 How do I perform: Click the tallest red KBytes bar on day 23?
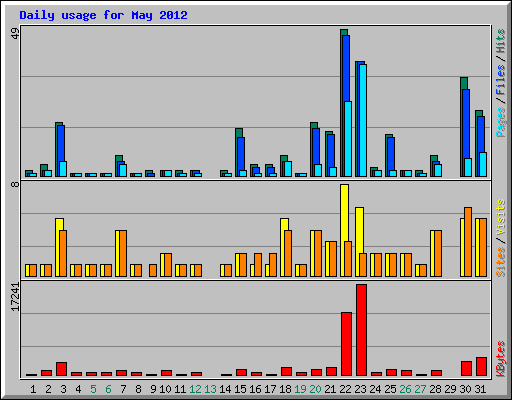361,330
